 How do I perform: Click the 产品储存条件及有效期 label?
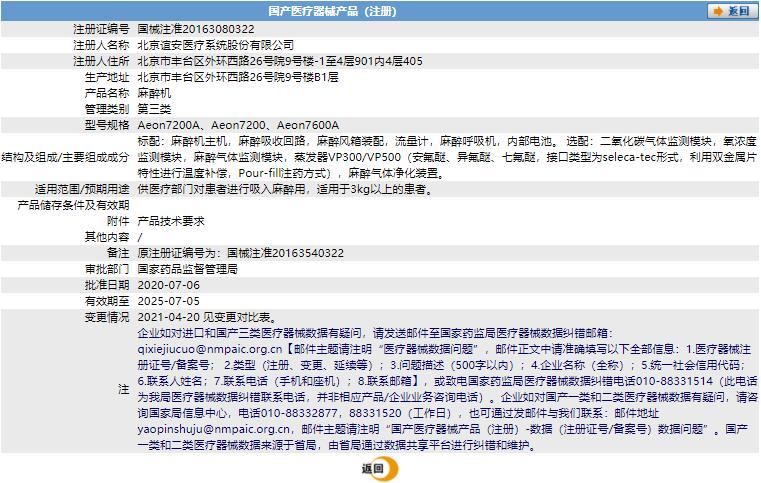coord(73,205)
